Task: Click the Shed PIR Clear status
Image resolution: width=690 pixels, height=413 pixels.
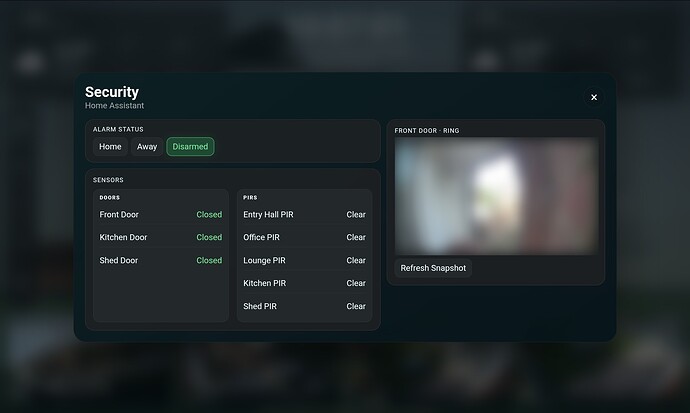Action: click(356, 306)
